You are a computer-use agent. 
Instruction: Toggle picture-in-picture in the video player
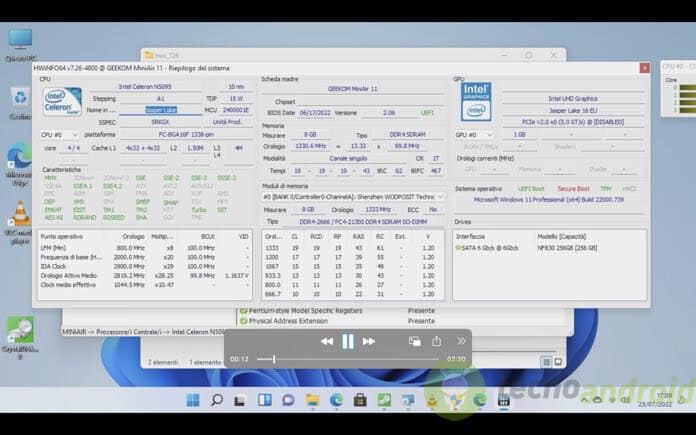point(414,341)
